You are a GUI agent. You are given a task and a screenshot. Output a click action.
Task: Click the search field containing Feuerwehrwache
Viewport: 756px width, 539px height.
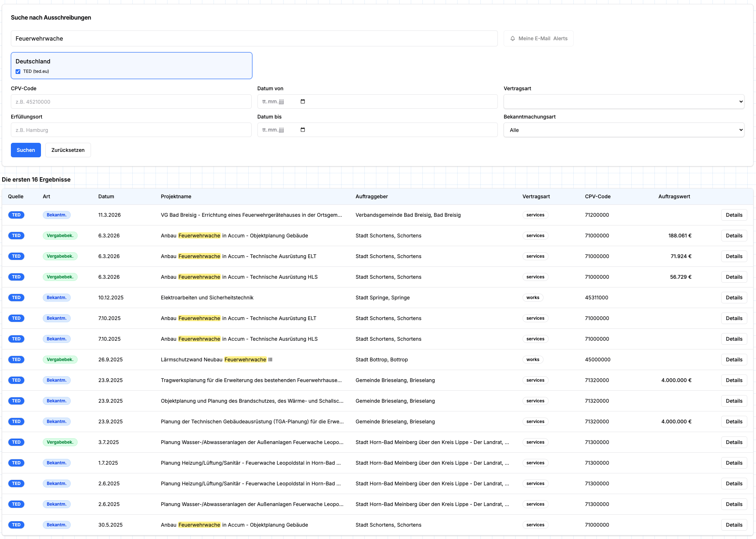(254, 38)
